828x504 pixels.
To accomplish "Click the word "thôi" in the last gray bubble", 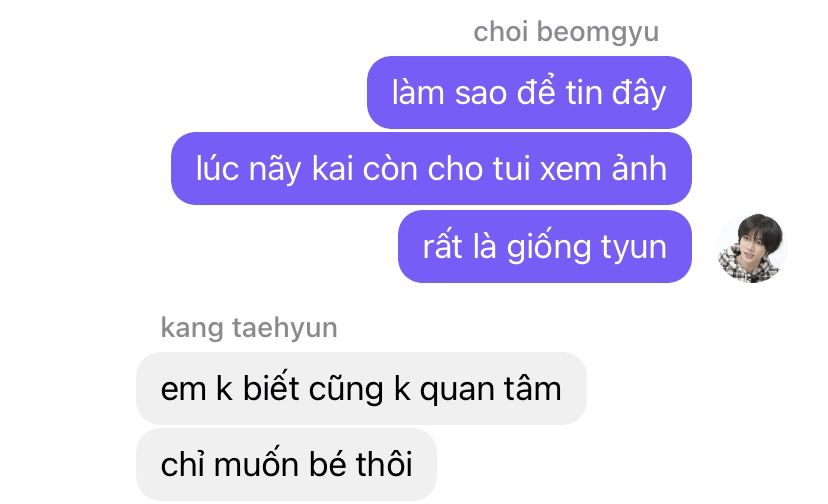I will click(384, 463).
